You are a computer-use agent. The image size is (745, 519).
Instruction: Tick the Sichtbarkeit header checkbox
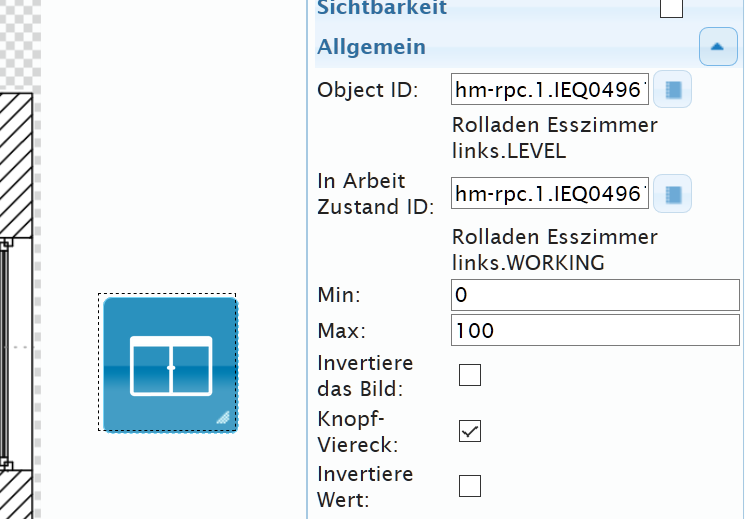pos(671,8)
